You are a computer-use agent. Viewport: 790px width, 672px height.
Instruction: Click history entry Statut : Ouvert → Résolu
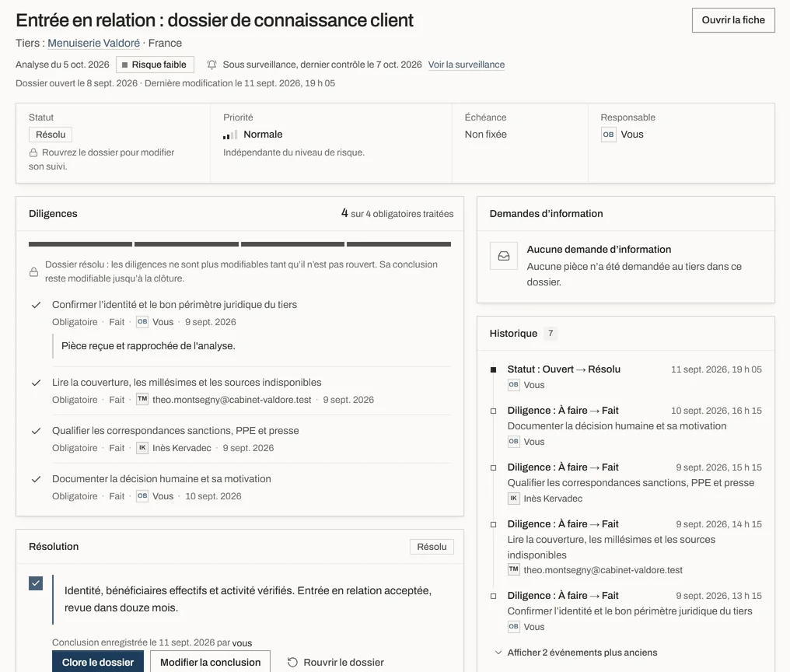564,369
